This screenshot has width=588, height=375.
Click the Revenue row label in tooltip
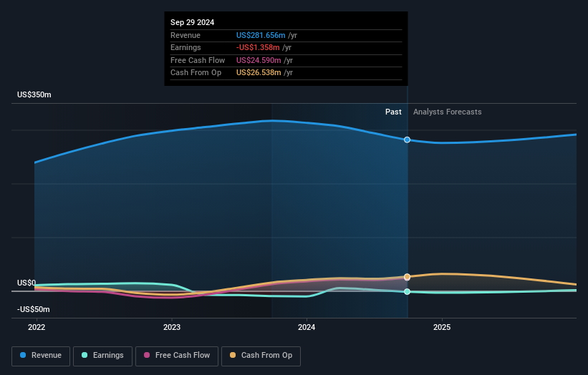click(x=185, y=35)
